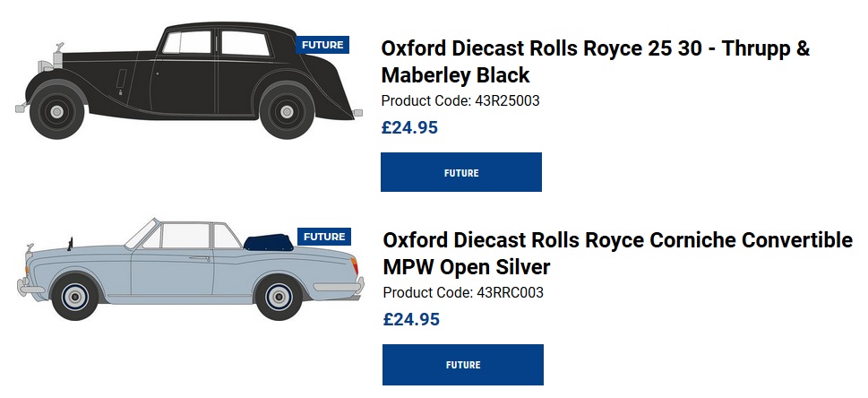The width and height of the screenshot is (868, 398).
Task: Click the folded navy roof on the convertible
Action: point(269,240)
